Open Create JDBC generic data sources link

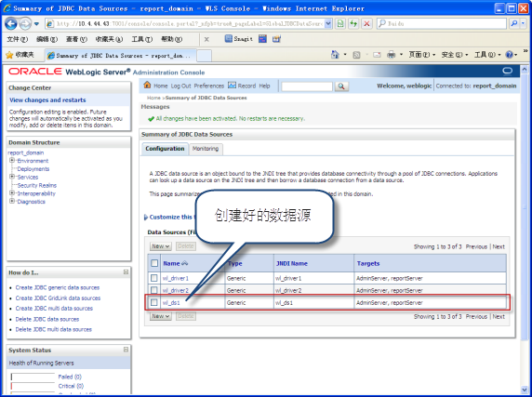pos(58,287)
